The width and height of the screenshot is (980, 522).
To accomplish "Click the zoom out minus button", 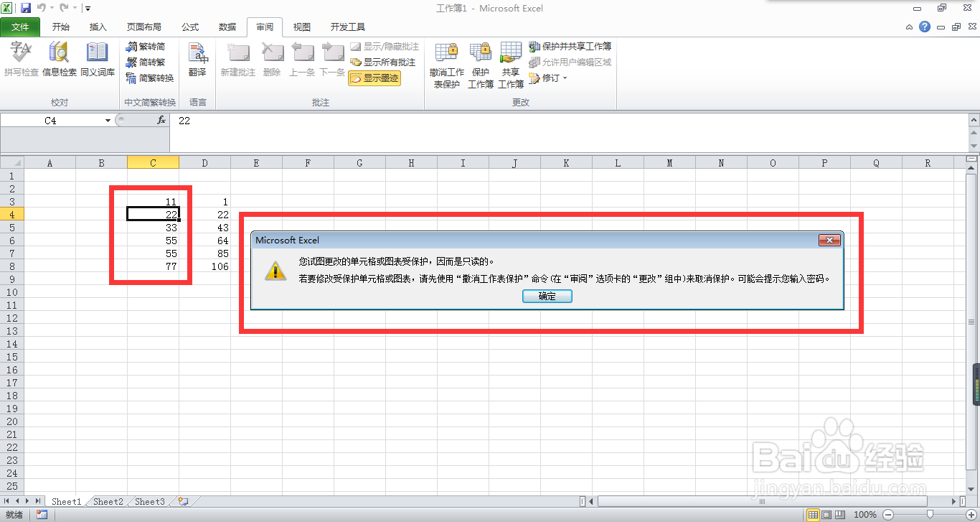I will [x=888, y=514].
